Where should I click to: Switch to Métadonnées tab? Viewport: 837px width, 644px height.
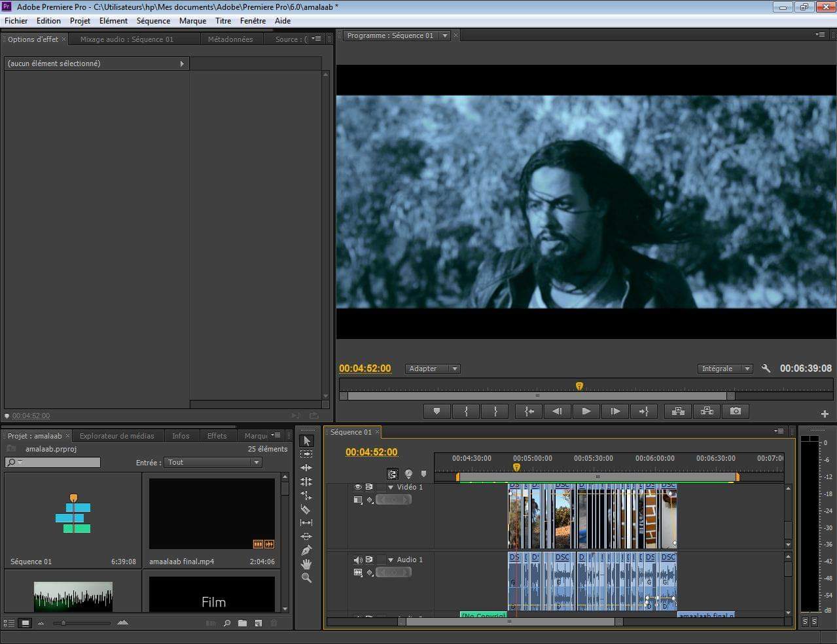[230, 39]
